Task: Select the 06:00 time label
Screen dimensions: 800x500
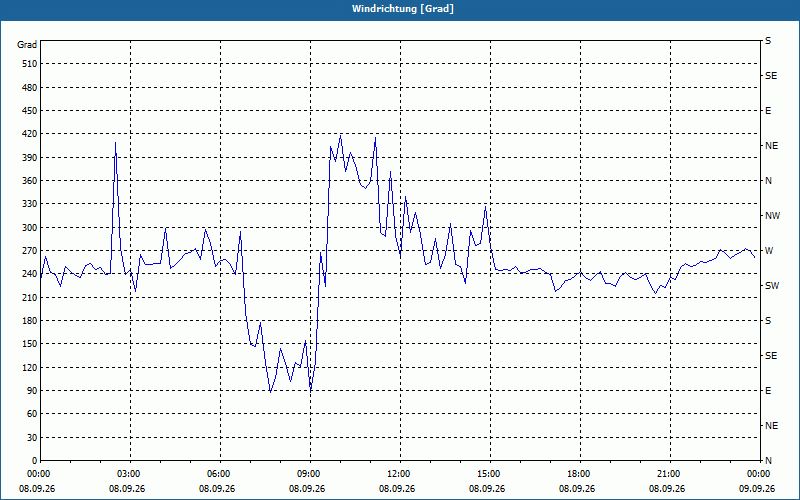Action: [x=220, y=473]
